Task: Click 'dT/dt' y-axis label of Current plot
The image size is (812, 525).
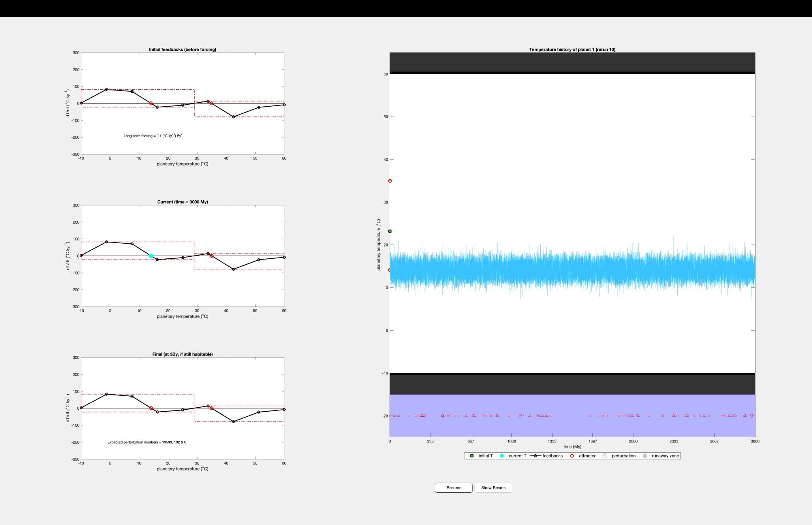Action: (x=68, y=256)
